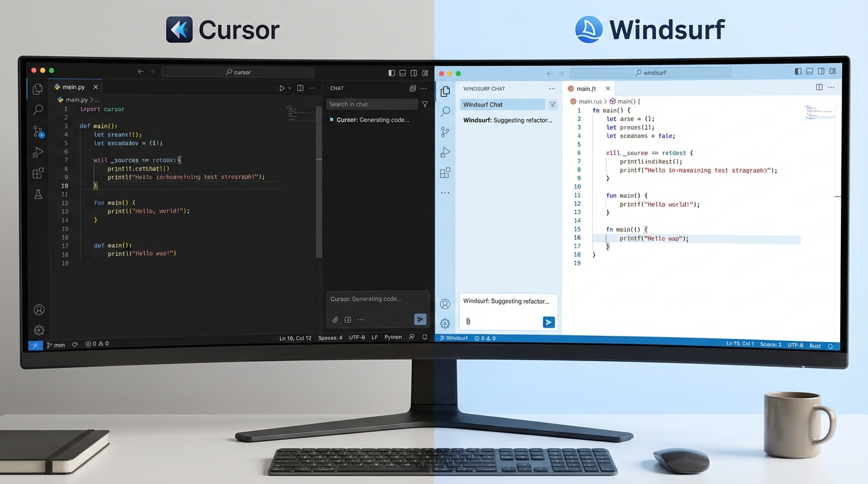Open the Accounts icon in Windsurf sidebar
Screen dimensions: 868x484
(x=445, y=304)
